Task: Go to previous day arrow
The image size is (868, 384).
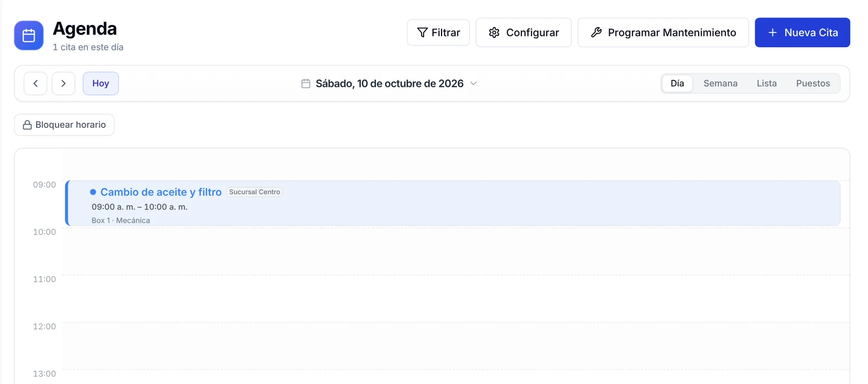Action: click(x=35, y=84)
